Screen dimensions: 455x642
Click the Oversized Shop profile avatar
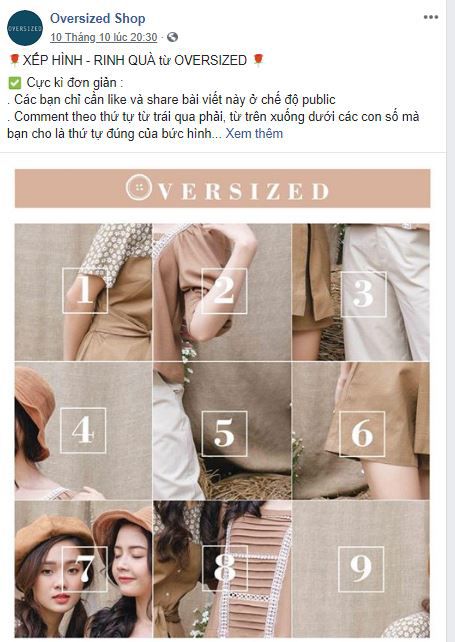pos(25,28)
